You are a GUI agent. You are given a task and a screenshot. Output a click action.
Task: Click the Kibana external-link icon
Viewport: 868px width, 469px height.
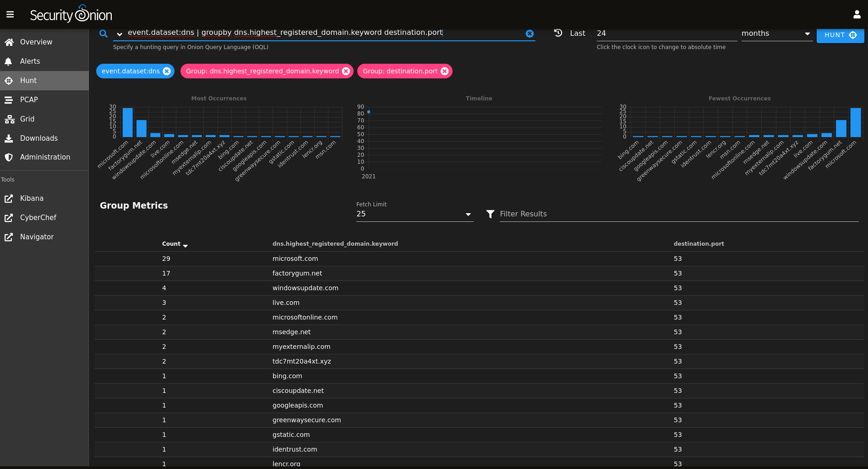click(x=8, y=199)
